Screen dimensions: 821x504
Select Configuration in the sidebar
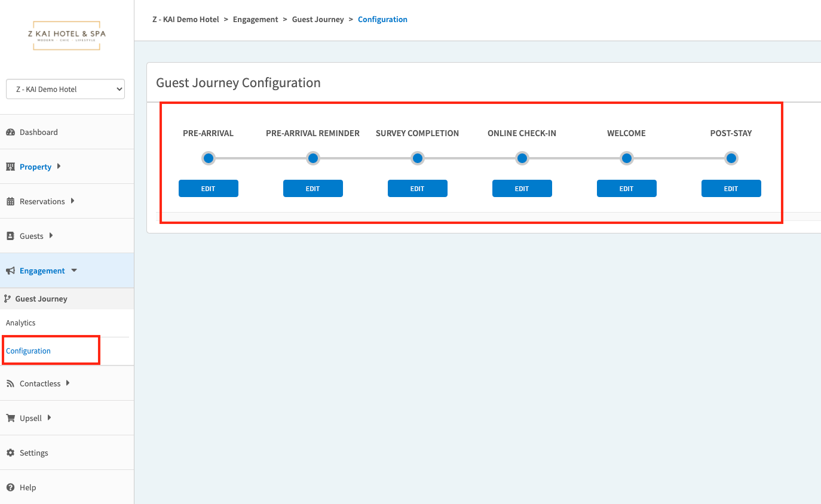(29, 351)
